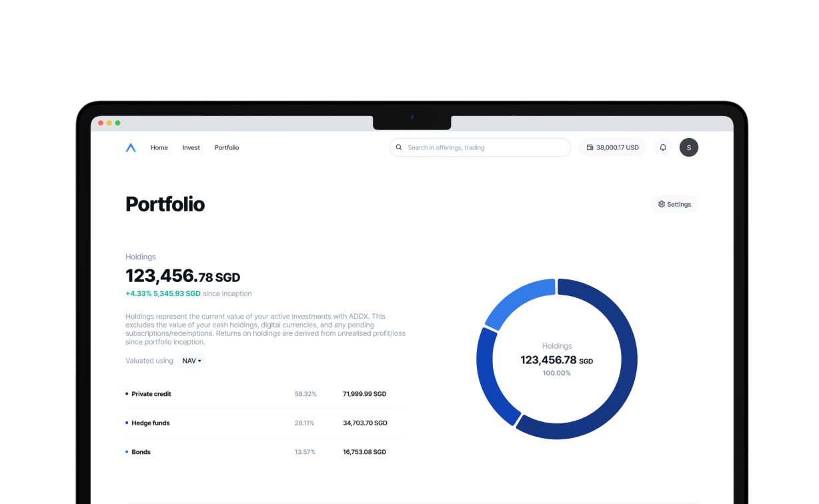The image size is (819, 504).
Task: Click the 13.57% percentage value
Action: click(x=305, y=452)
